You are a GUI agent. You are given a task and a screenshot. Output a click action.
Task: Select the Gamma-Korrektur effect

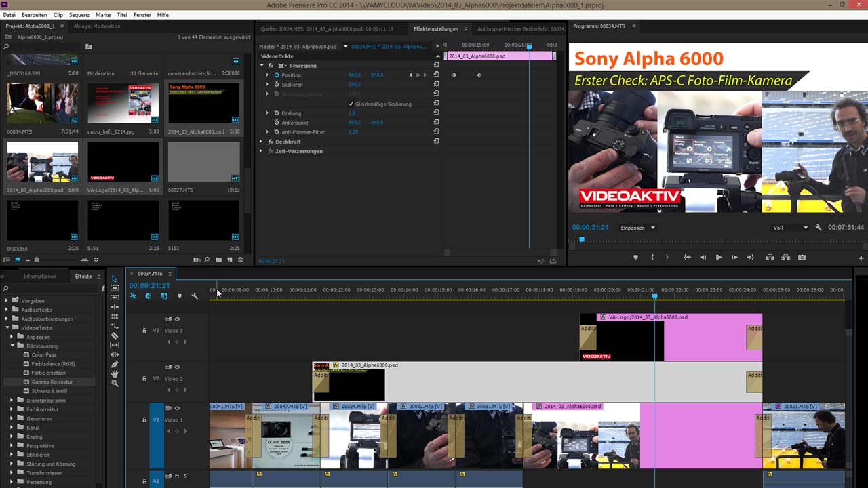(52, 382)
